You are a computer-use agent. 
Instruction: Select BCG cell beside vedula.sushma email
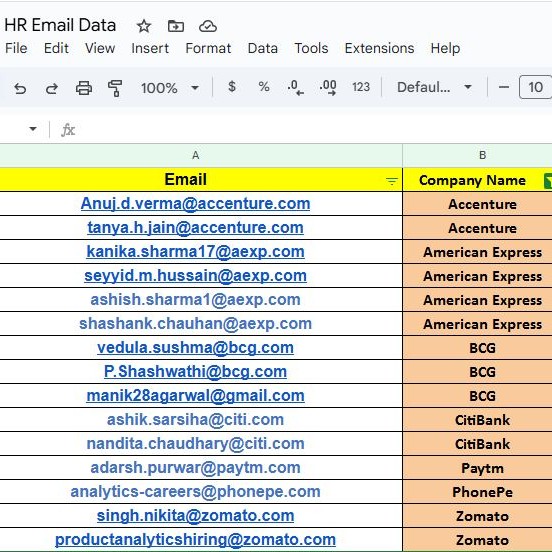click(478, 348)
